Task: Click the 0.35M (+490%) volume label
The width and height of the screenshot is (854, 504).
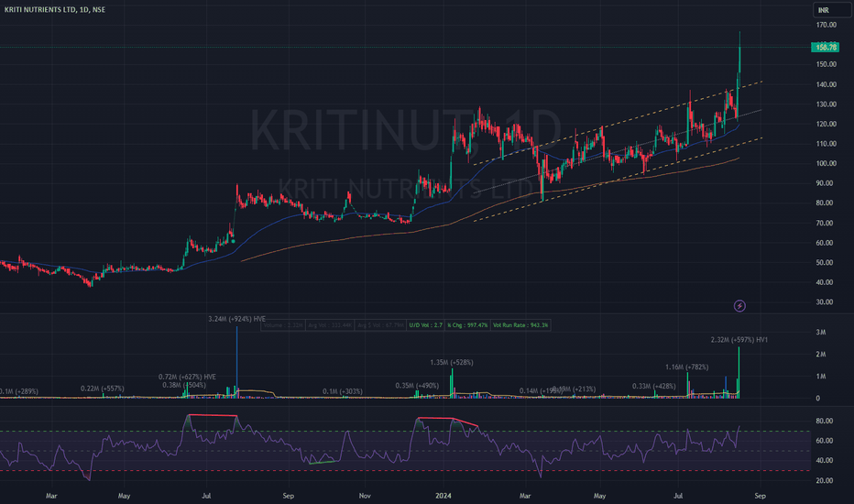Action: pyautogui.click(x=417, y=386)
